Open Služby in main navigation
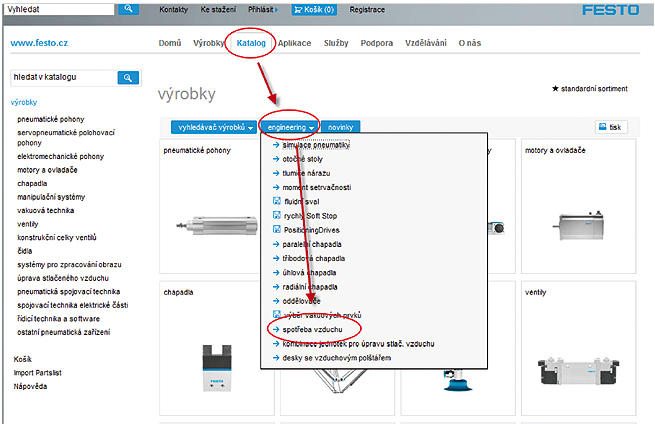This screenshot has height=426, width=655. 336,43
